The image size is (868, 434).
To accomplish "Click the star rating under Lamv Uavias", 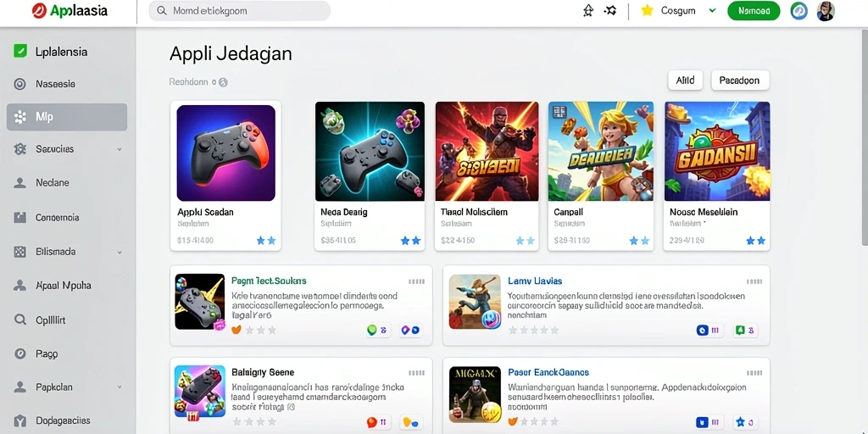I will pos(534,330).
